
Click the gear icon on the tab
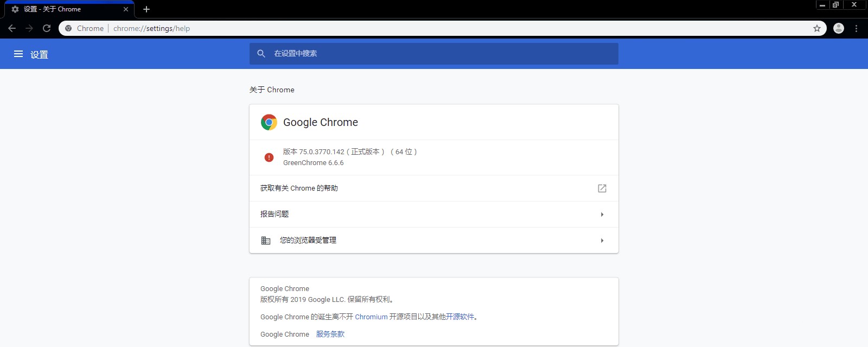(x=15, y=9)
